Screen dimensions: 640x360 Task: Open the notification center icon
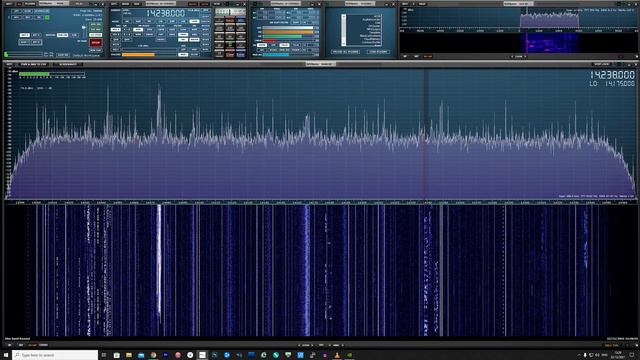(x=632, y=355)
